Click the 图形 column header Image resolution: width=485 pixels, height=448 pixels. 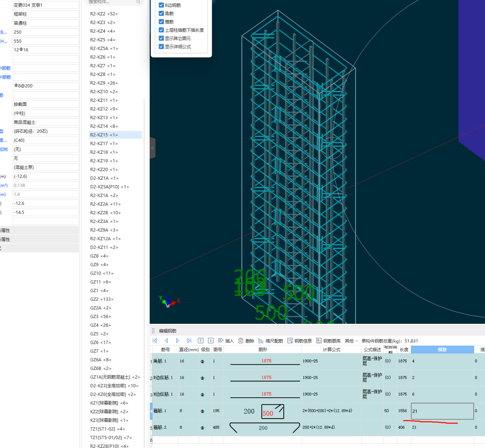click(263, 349)
